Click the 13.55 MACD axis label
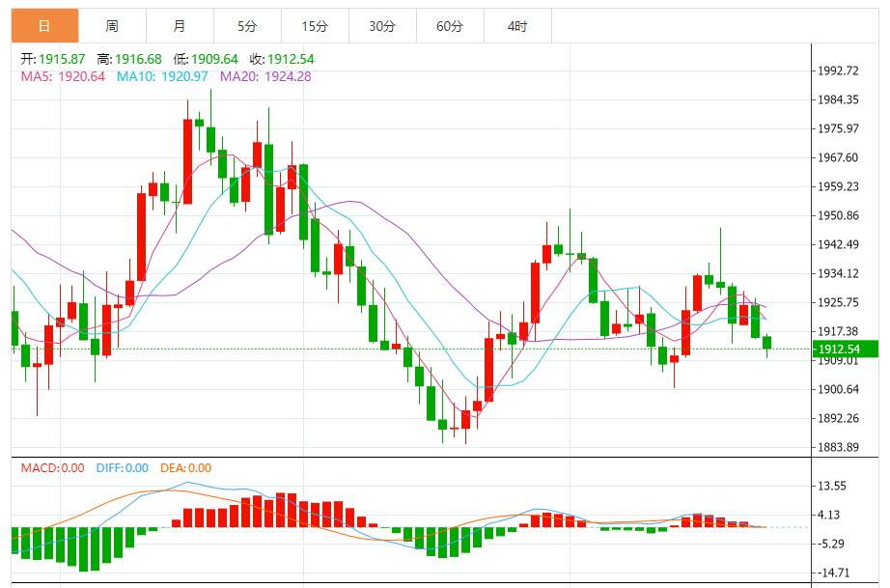Screen dimensions: 890x588 [x=831, y=486]
